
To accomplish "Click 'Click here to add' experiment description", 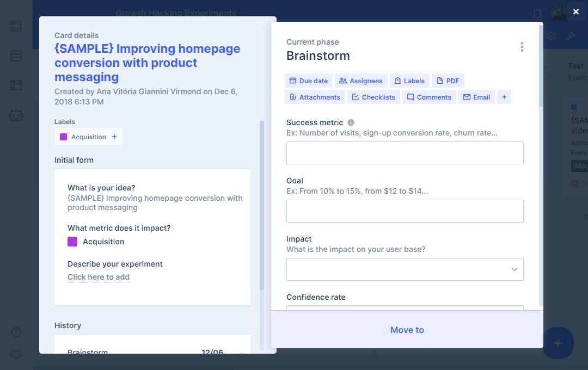I will tap(99, 277).
